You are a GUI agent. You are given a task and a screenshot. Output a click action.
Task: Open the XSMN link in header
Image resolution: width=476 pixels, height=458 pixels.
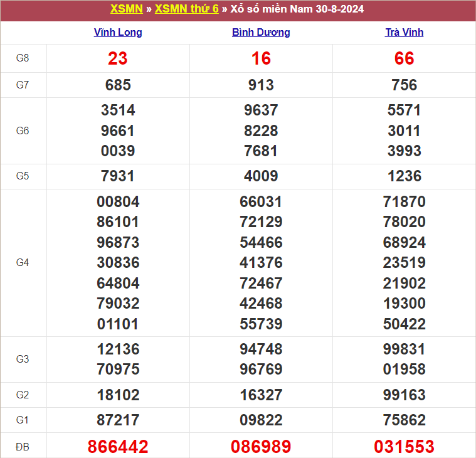[x=126, y=9]
